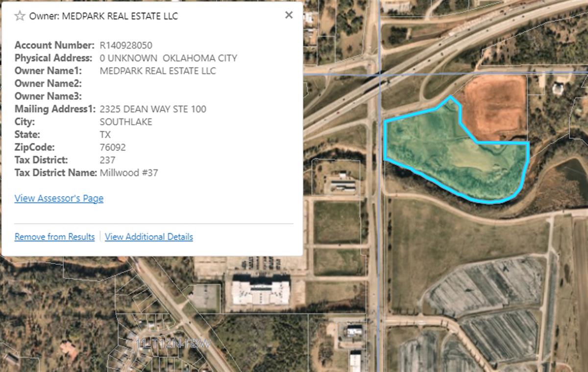The height and width of the screenshot is (372, 588).
Task: Click the SOUTHLAKE city value
Action: [125, 122]
